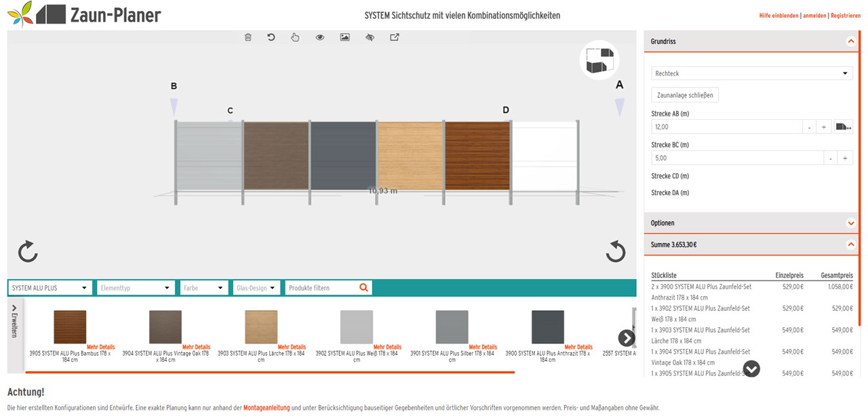Toggle the eye visibility icon
868x420 pixels.
320,37
